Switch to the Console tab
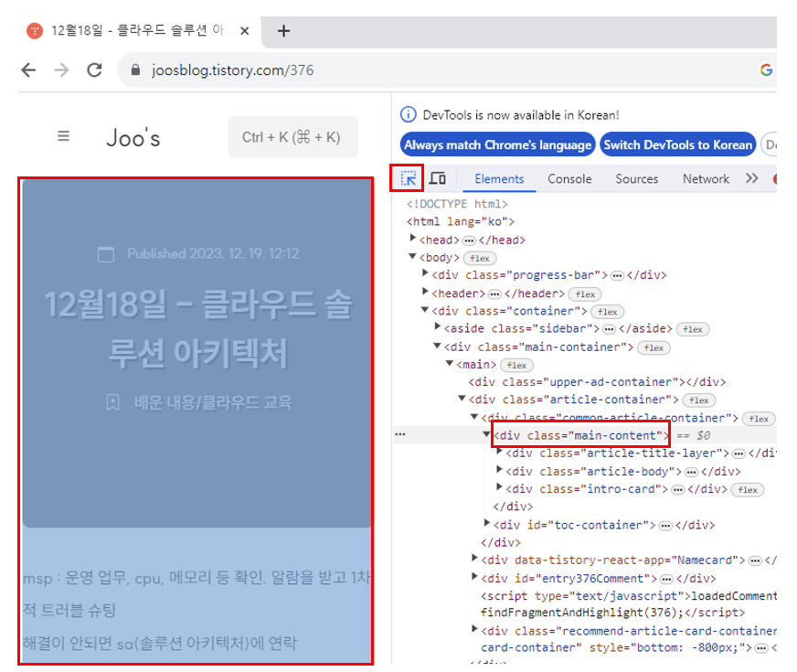The height and width of the screenshot is (672, 797). pos(569,179)
